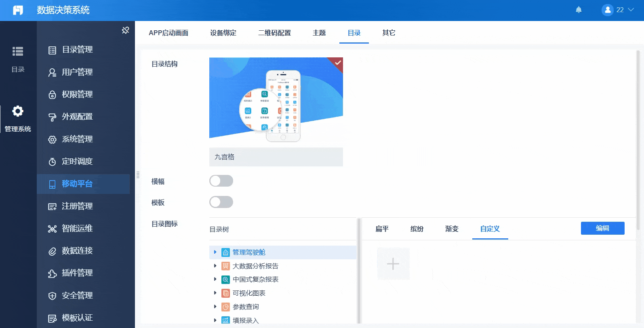The width and height of the screenshot is (644, 328).
Task: Select the 自定义 icon style tab
Action: point(490,229)
